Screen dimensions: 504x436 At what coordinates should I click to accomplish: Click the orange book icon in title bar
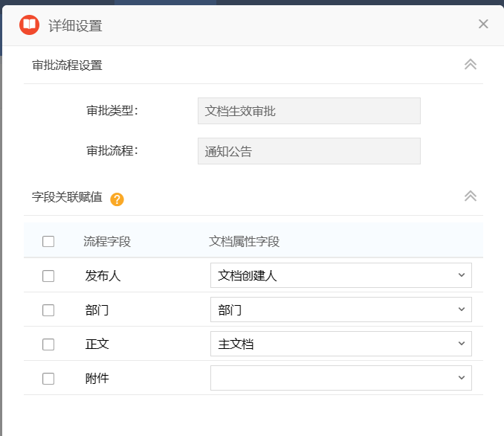tap(29, 25)
